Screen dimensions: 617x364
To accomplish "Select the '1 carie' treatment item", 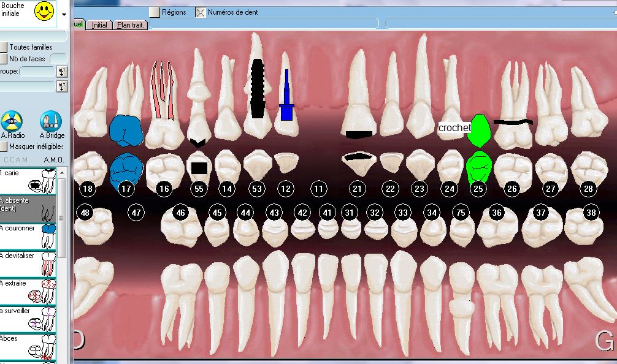I will (28, 180).
